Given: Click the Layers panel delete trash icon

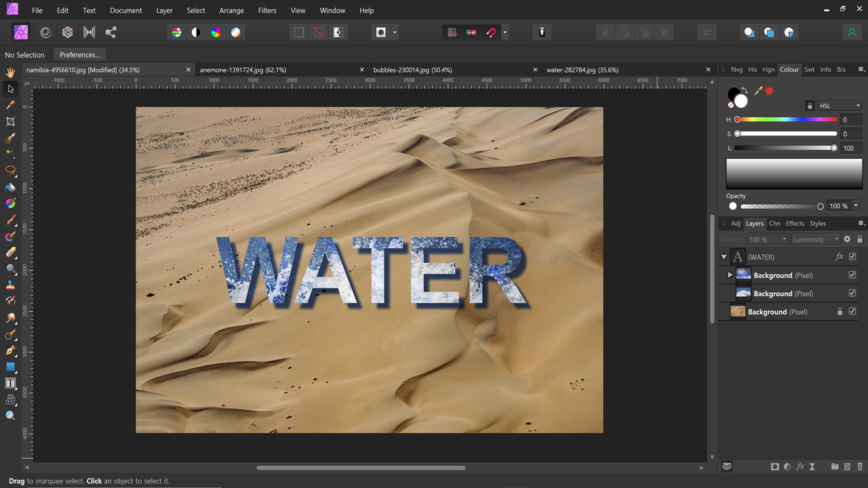Looking at the screenshot, I should pyautogui.click(x=860, y=466).
